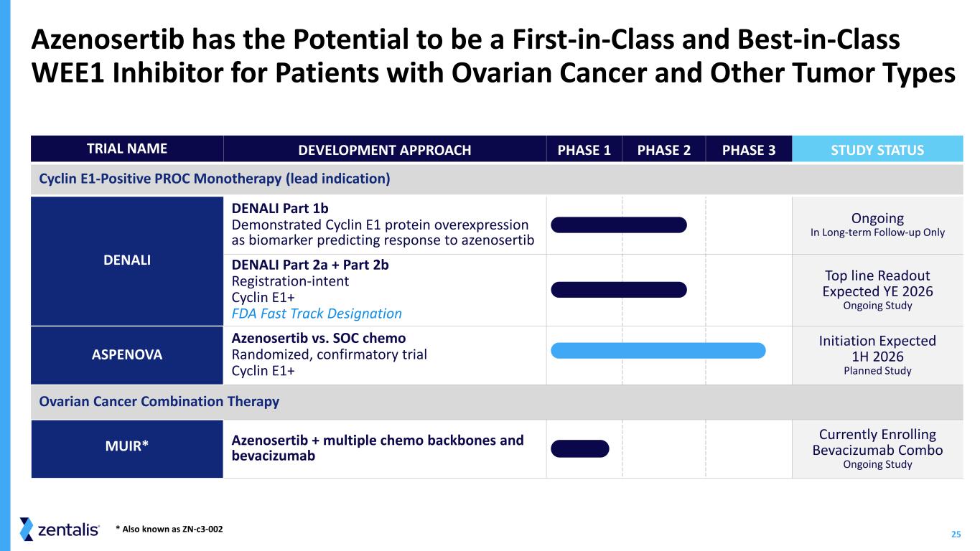Click the MUIR* trial name cell
This screenshot has height=551, width=980.
click(127, 448)
